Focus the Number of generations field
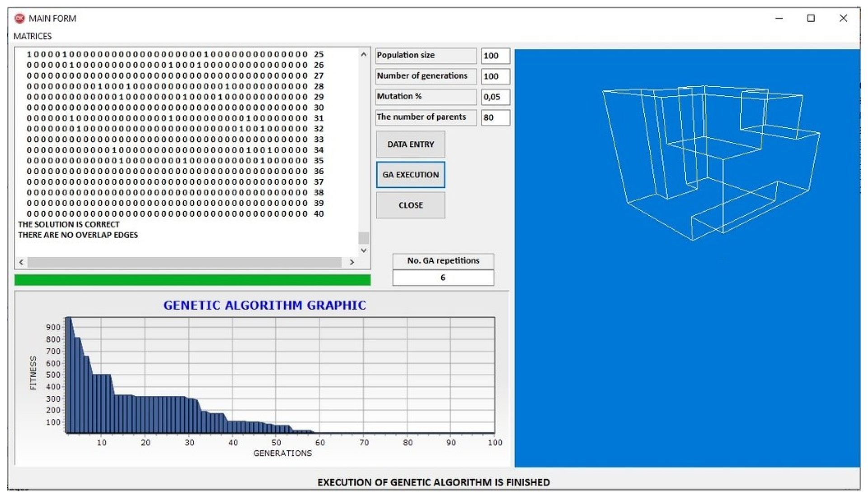 (x=495, y=76)
